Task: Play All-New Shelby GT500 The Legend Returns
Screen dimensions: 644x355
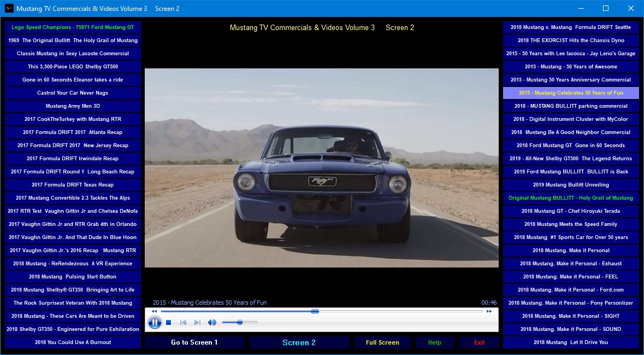Action: (x=571, y=159)
